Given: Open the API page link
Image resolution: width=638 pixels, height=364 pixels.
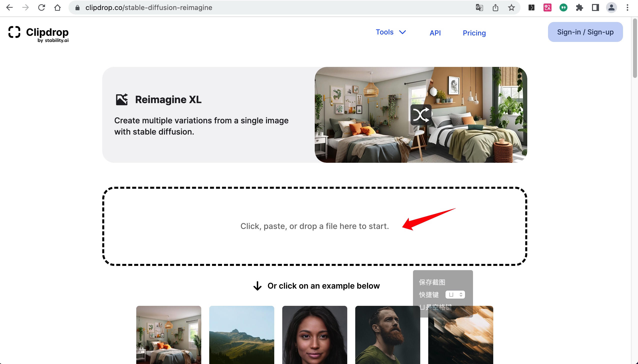Looking at the screenshot, I should click(435, 33).
